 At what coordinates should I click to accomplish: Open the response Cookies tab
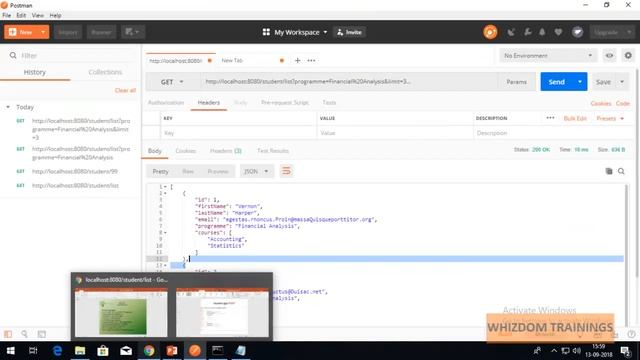[186, 151]
